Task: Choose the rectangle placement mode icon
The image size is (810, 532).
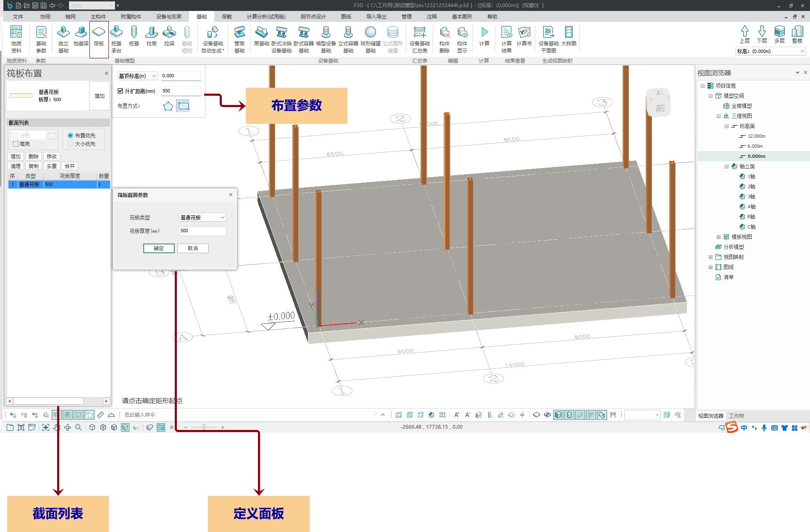Action: coord(183,106)
